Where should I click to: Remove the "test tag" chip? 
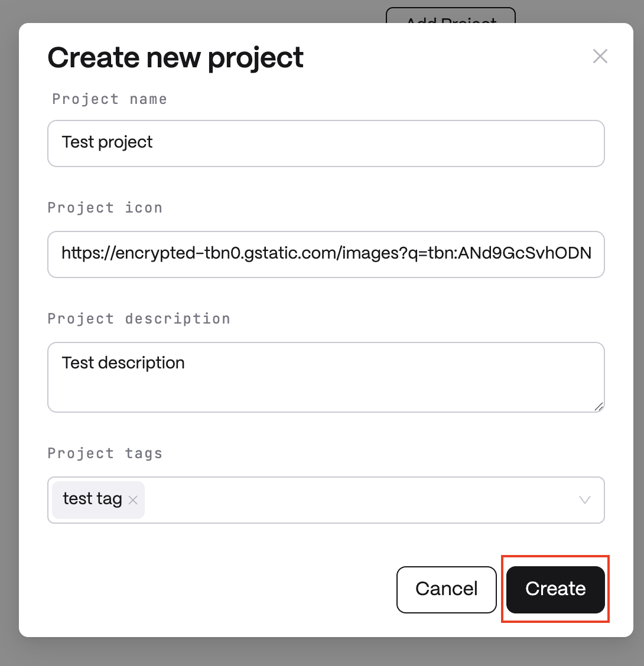(x=133, y=500)
